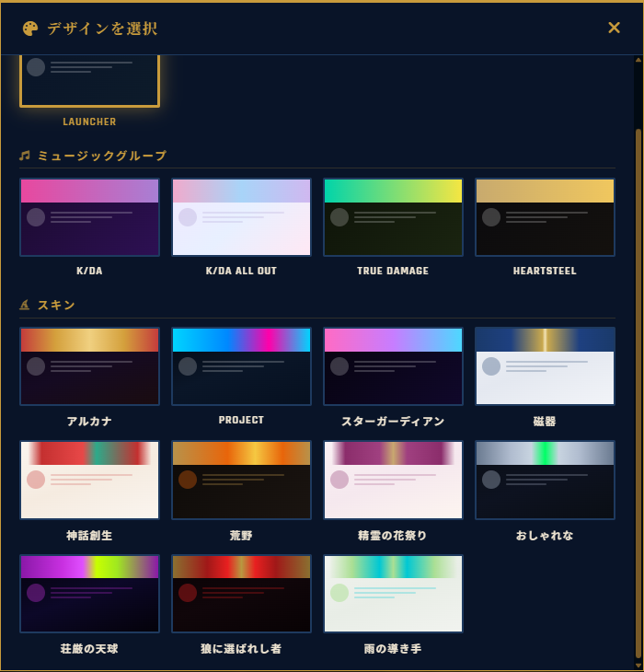Click the HEARTSTEEL caption text
The image size is (644, 672).
[545, 271]
